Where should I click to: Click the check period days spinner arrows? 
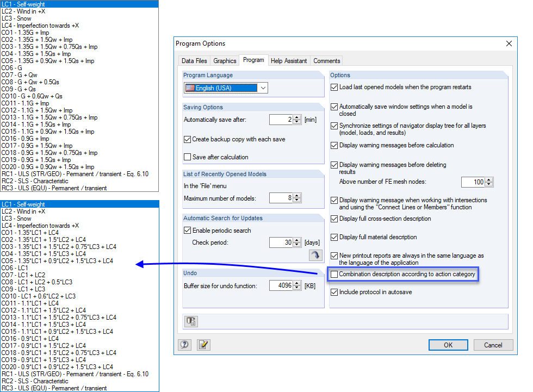click(x=297, y=242)
